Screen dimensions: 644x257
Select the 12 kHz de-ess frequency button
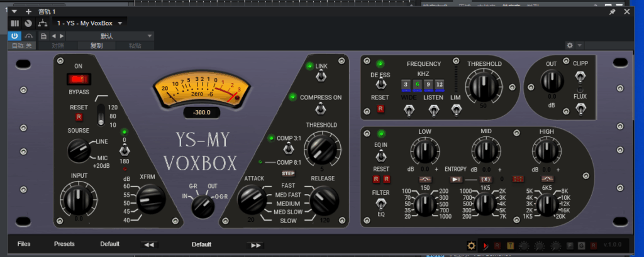click(440, 85)
